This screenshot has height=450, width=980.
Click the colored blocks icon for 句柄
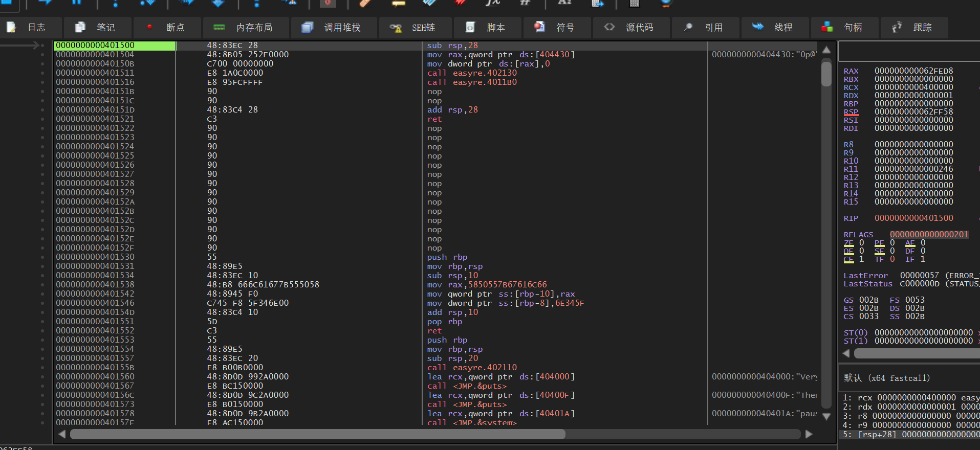(827, 27)
